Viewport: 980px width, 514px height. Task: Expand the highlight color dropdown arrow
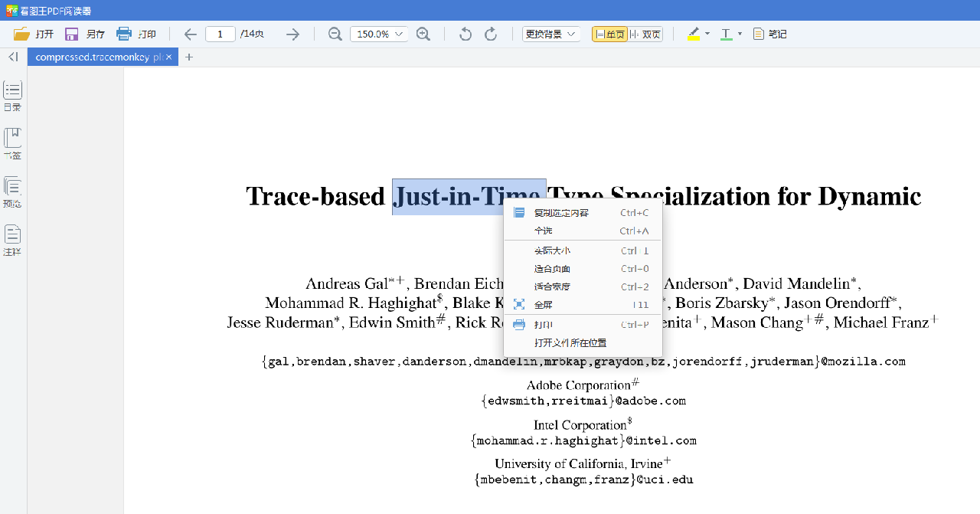(x=707, y=34)
